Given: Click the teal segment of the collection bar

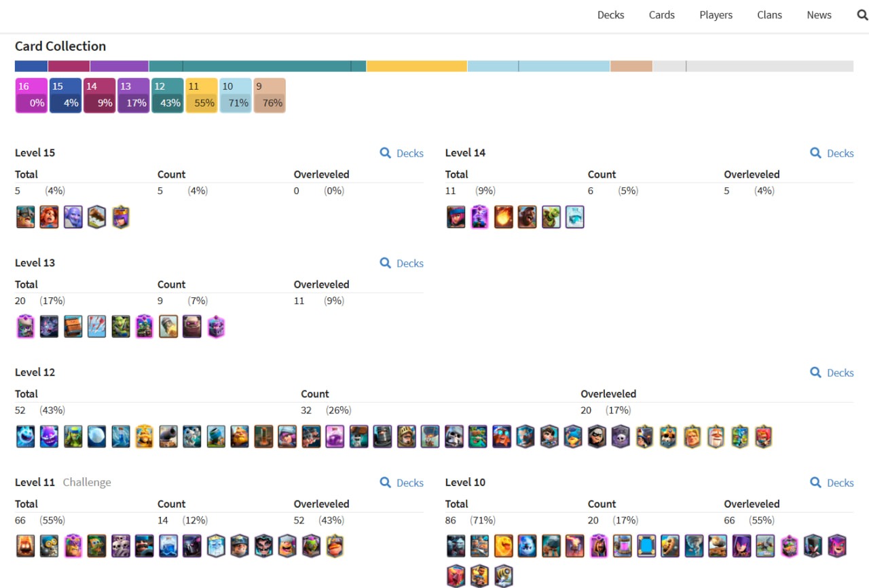Looking at the screenshot, I should [257, 66].
